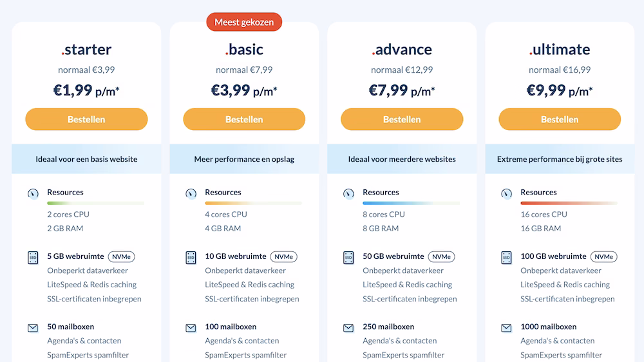The height and width of the screenshot is (362, 644).
Task: Click the green resources bar on starter
Action: pos(96,203)
